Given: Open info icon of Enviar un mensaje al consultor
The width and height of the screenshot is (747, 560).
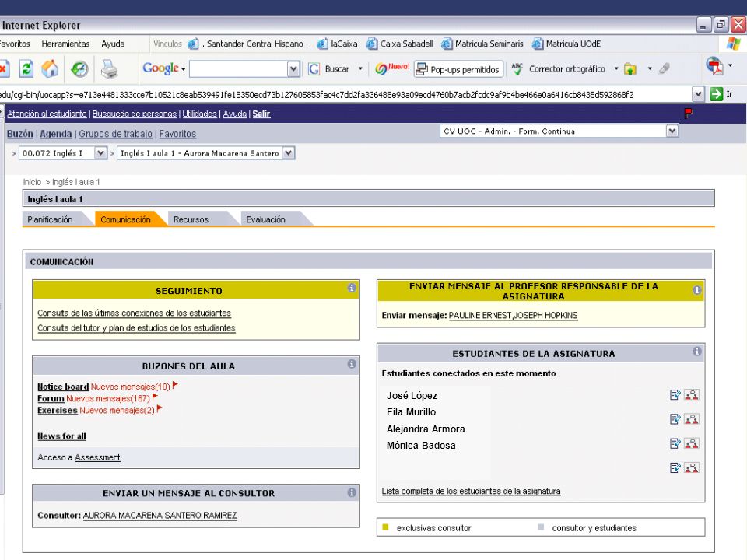Looking at the screenshot, I should [352, 493].
